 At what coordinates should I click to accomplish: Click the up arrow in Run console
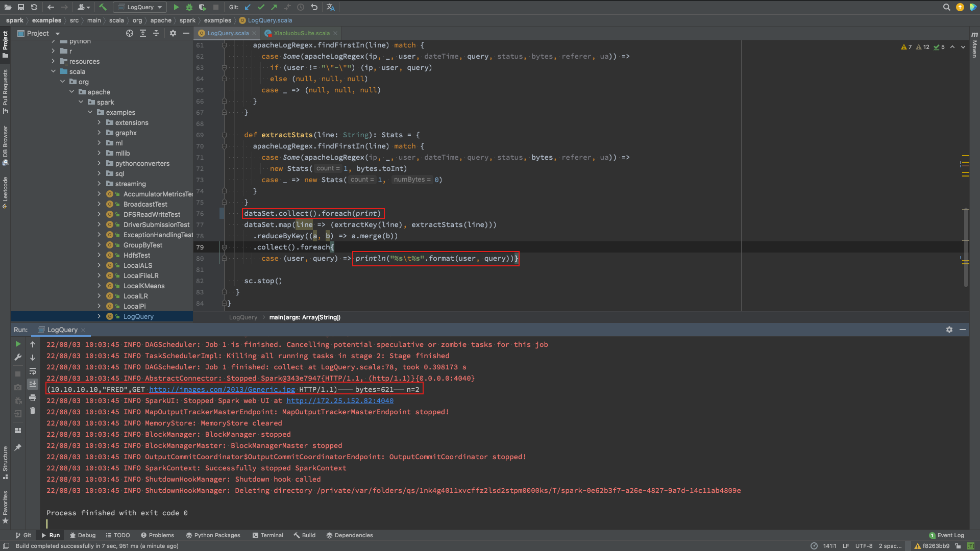(x=33, y=344)
